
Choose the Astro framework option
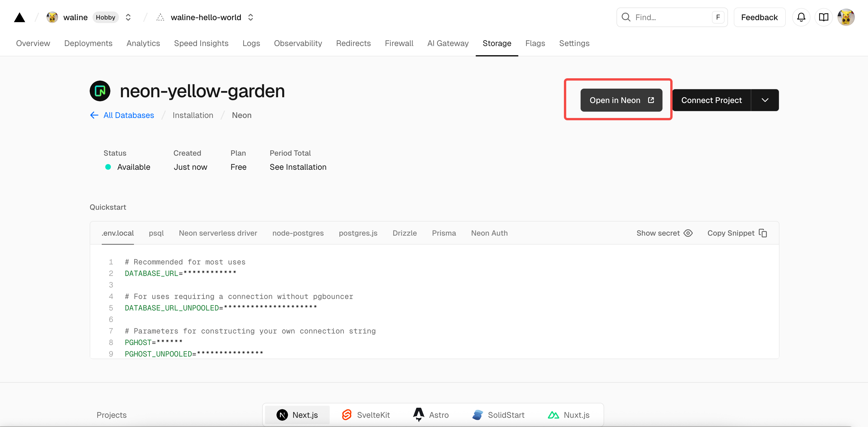pyautogui.click(x=418, y=415)
